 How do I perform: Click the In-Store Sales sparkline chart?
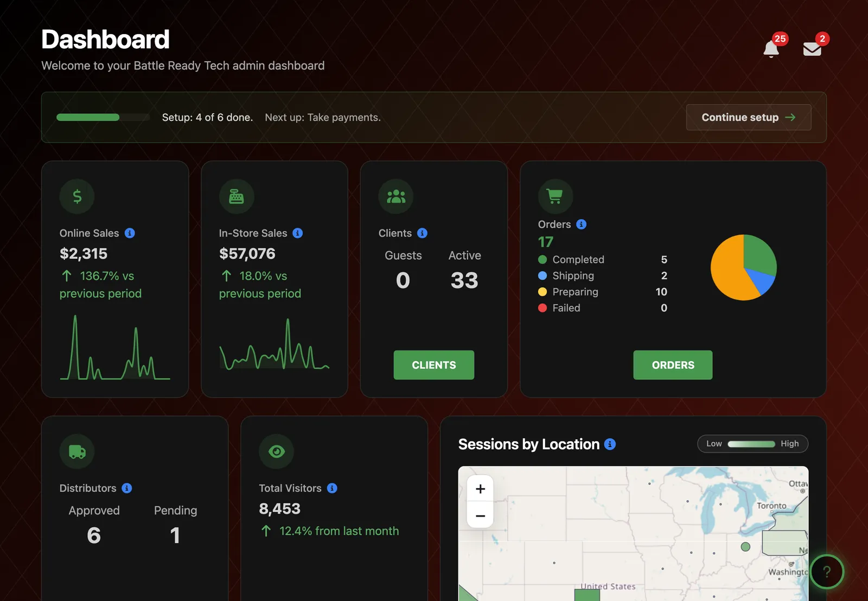pyautogui.click(x=274, y=344)
